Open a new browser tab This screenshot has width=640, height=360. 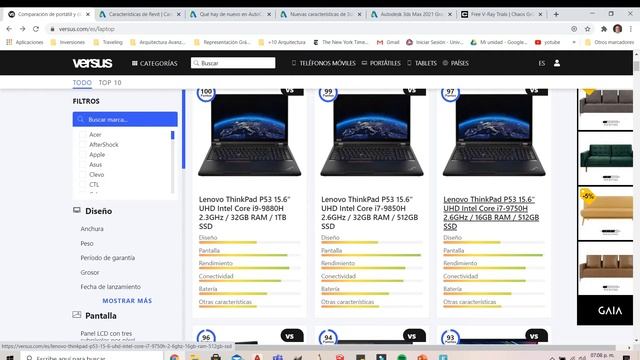(x=556, y=14)
